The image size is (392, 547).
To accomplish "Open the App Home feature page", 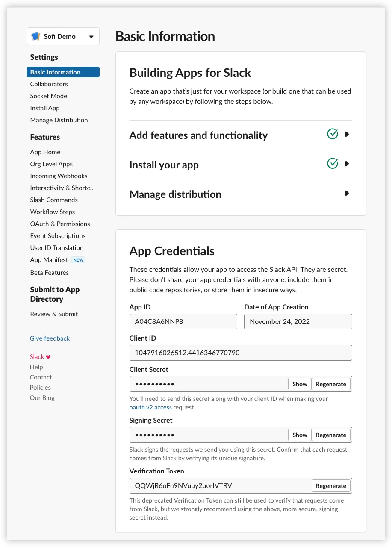I will pyautogui.click(x=45, y=152).
